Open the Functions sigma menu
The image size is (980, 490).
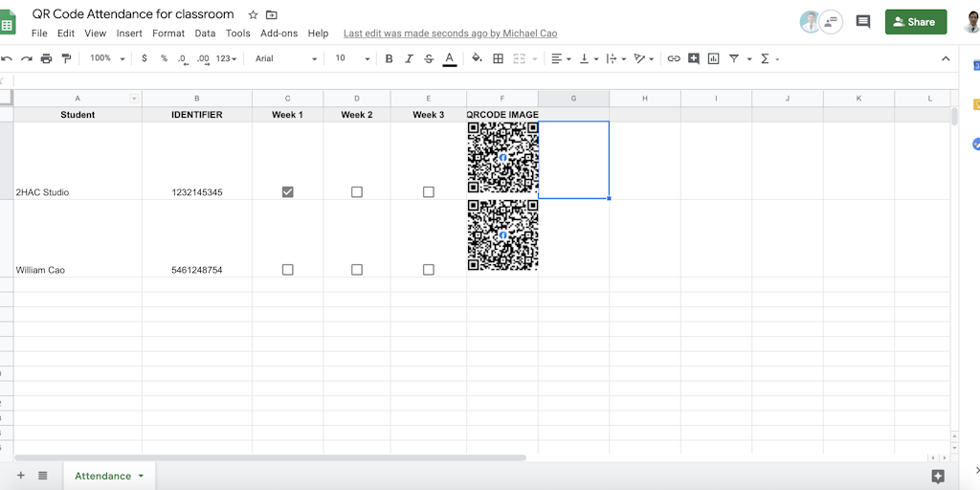coord(765,58)
